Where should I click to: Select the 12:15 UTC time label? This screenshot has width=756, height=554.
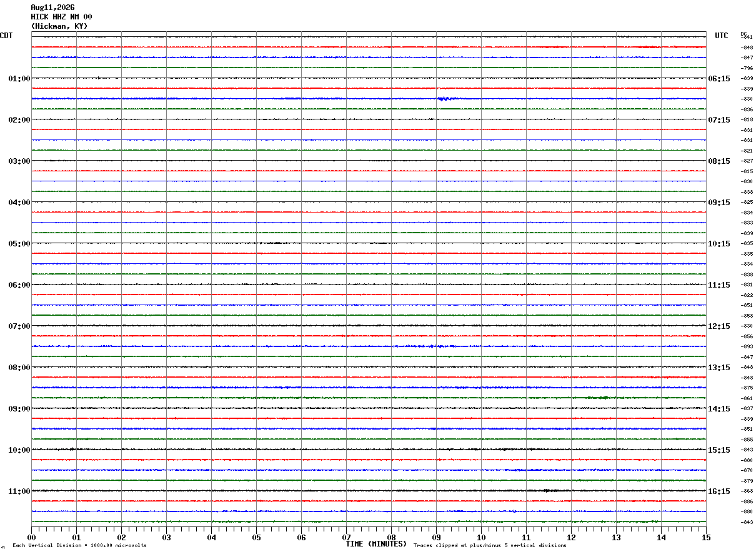[x=719, y=326]
